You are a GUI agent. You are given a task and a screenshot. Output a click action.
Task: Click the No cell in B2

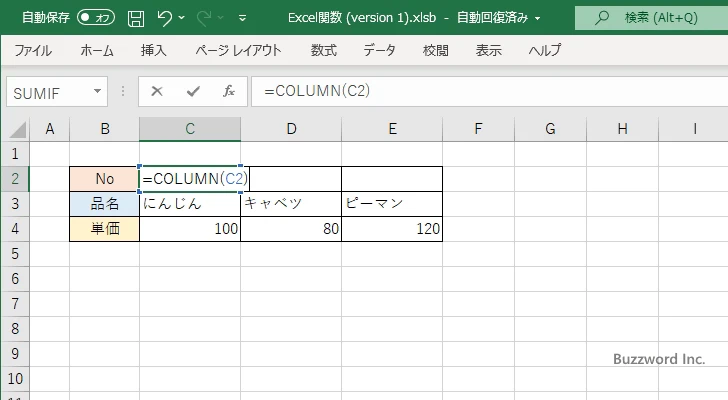104,179
